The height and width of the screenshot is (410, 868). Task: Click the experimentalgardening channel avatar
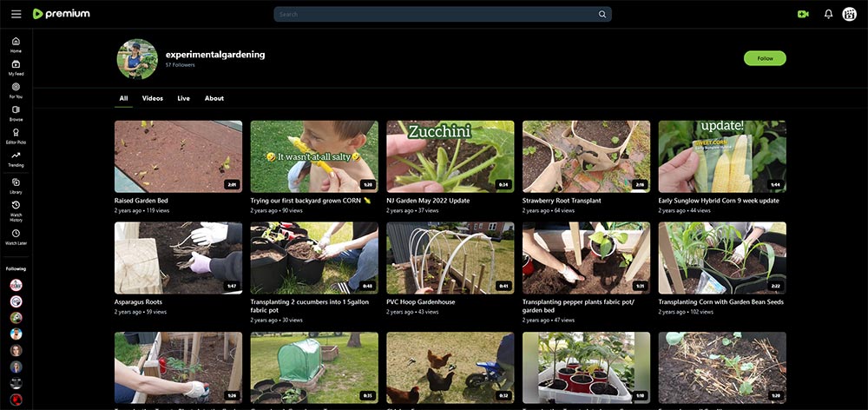click(137, 59)
